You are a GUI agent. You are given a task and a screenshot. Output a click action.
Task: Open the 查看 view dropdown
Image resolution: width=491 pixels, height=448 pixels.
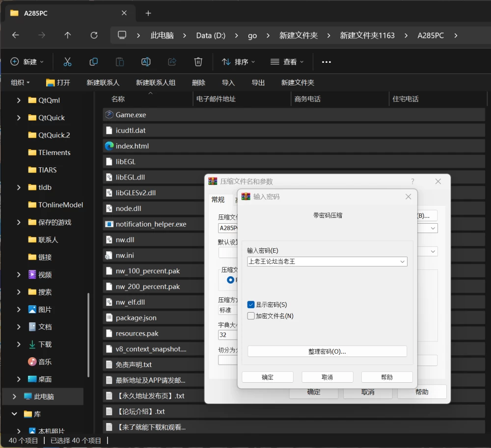(x=287, y=62)
